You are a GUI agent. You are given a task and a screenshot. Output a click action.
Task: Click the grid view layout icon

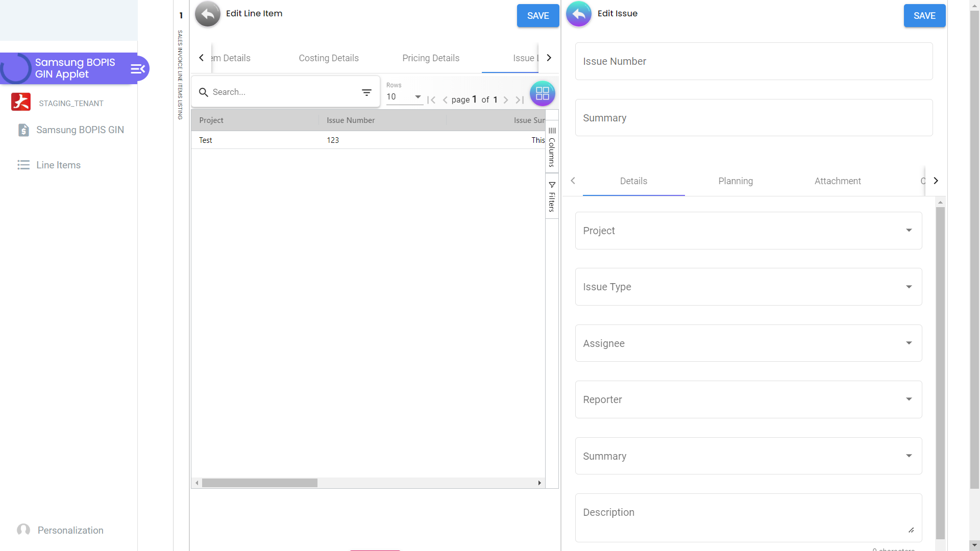click(x=542, y=93)
